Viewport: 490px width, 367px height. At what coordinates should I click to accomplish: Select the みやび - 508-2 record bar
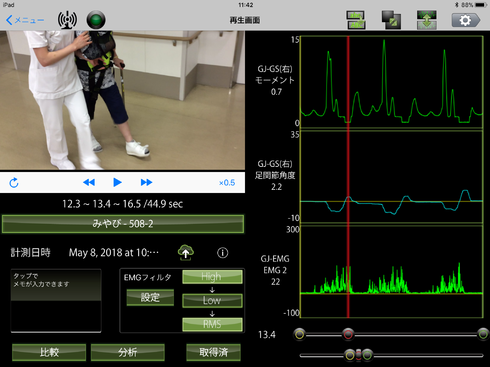click(123, 224)
